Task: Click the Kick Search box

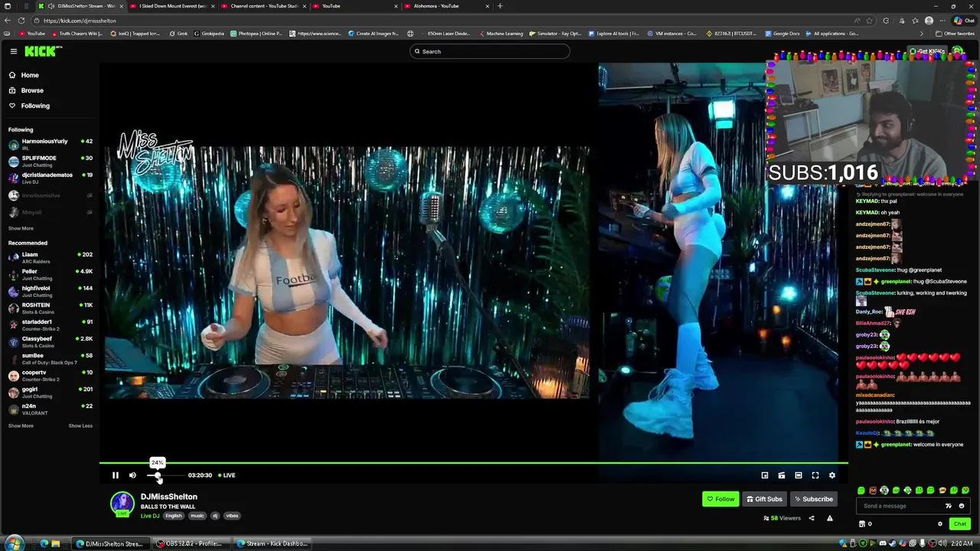Action: point(490,51)
